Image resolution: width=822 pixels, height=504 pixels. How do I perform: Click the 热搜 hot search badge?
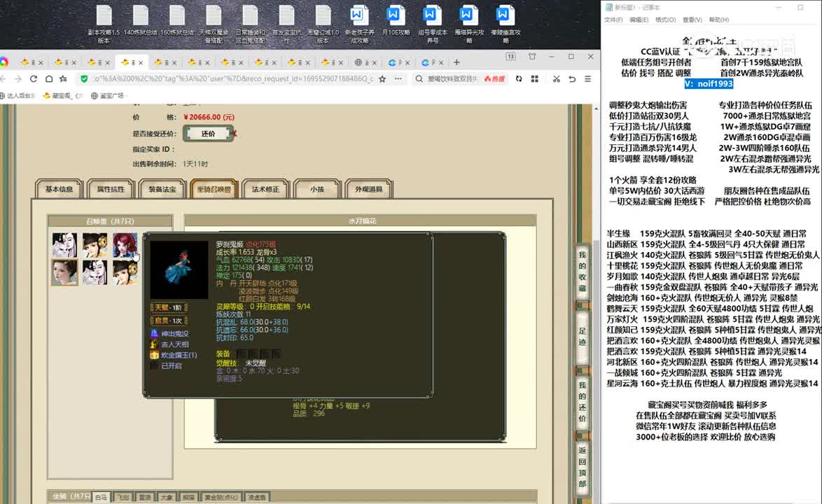(494, 78)
